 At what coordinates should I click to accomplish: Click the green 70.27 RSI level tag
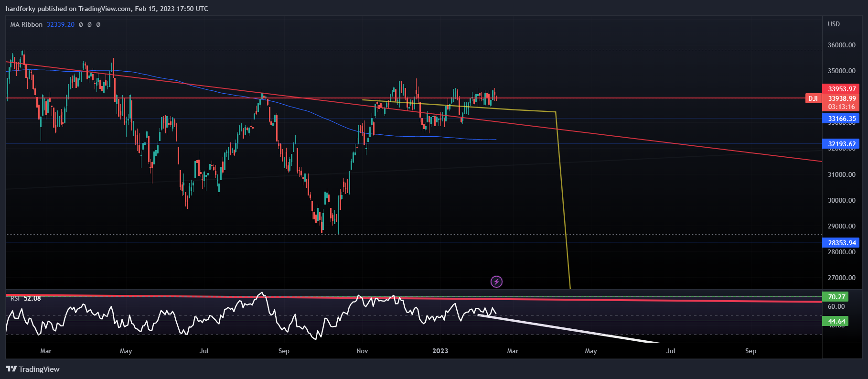tap(836, 297)
